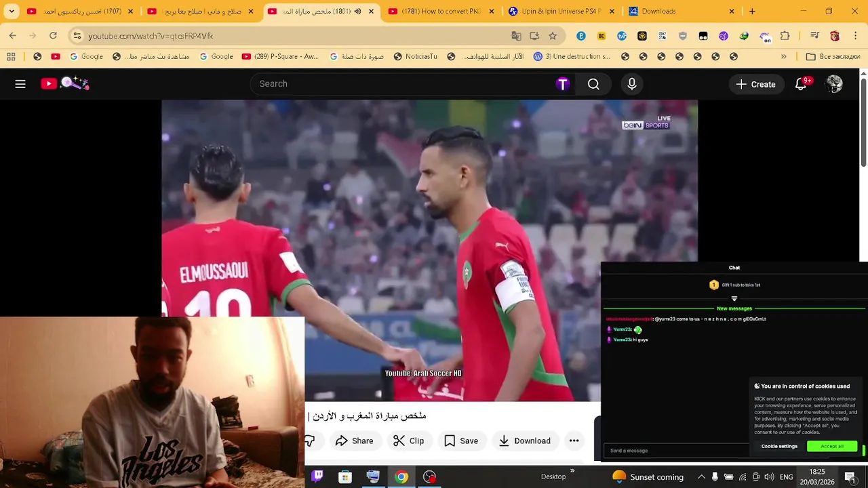The height and width of the screenshot is (488, 868).
Task: Open Chrome profile avatar
Action: (x=835, y=36)
